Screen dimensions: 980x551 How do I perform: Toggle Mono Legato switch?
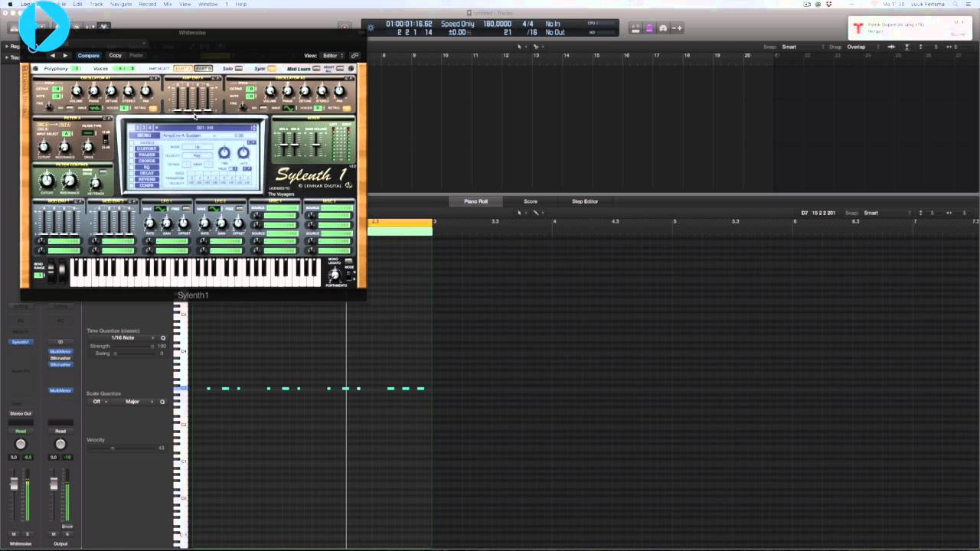pyautogui.click(x=348, y=262)
